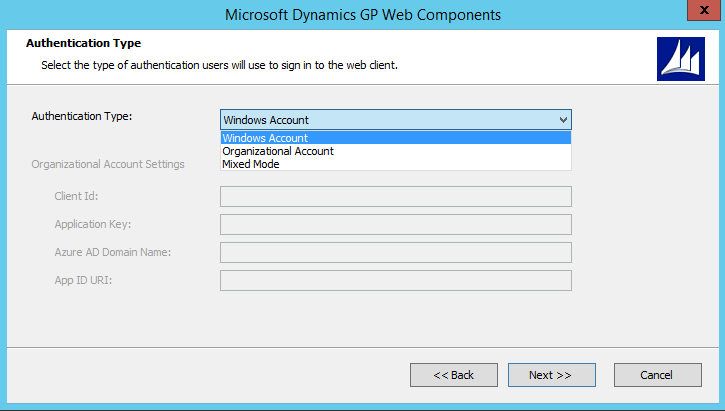Close the Microsoft Dynamics GP Web Components window

point(704,10)
